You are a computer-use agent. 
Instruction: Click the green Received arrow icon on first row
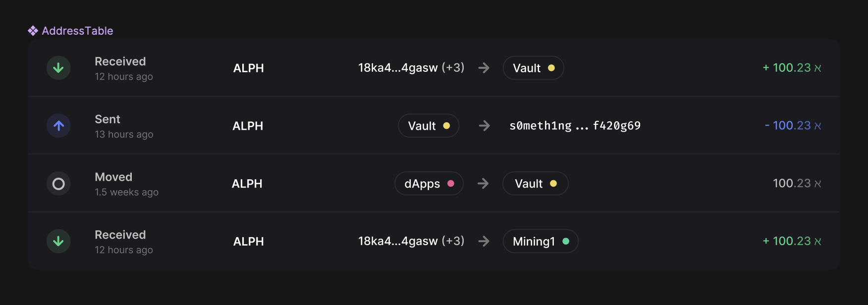(58, 68)
